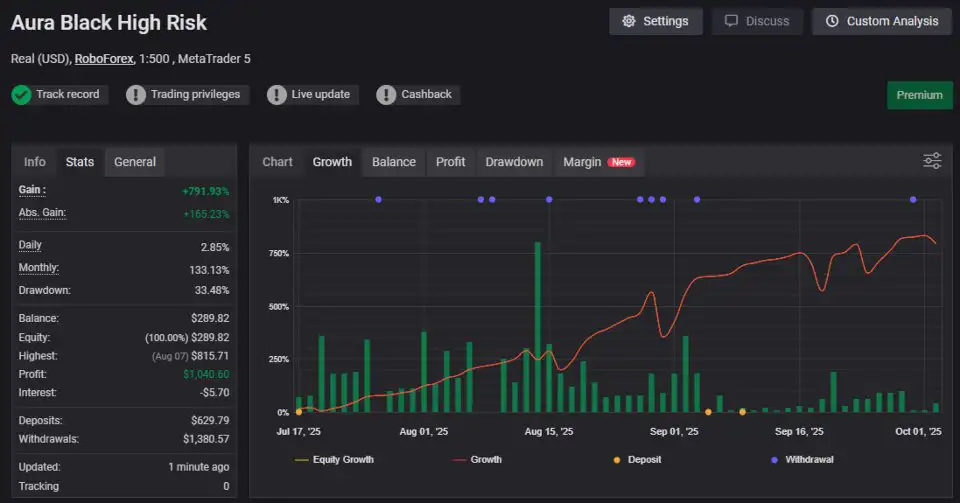Click the Live update warning icon
960x503 pixels.
pos(277,95)
